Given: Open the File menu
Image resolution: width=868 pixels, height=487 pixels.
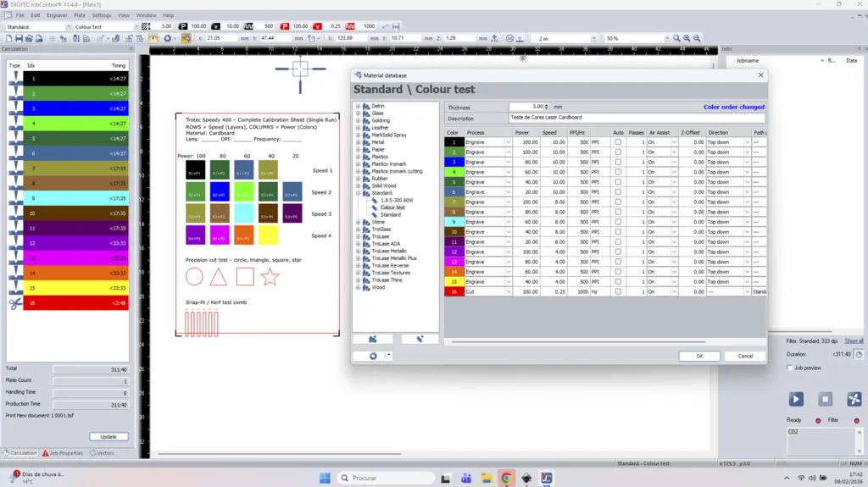Looking at the screenshot, I should pos(20,15).
